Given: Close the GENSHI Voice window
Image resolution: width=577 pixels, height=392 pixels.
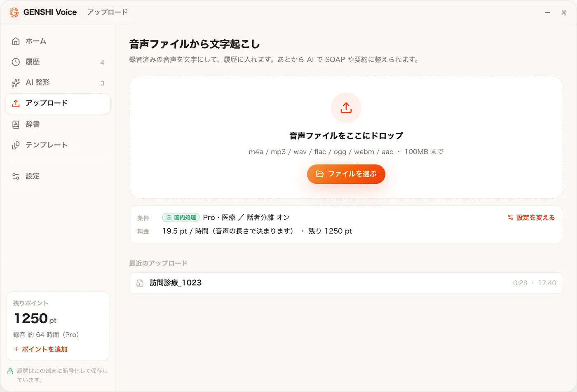Looking at the screenshot, I should coord(564,13).
